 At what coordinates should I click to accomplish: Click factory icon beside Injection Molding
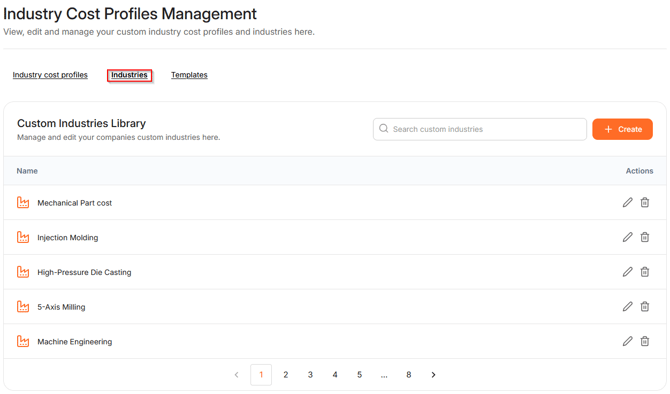click(23, 237)
